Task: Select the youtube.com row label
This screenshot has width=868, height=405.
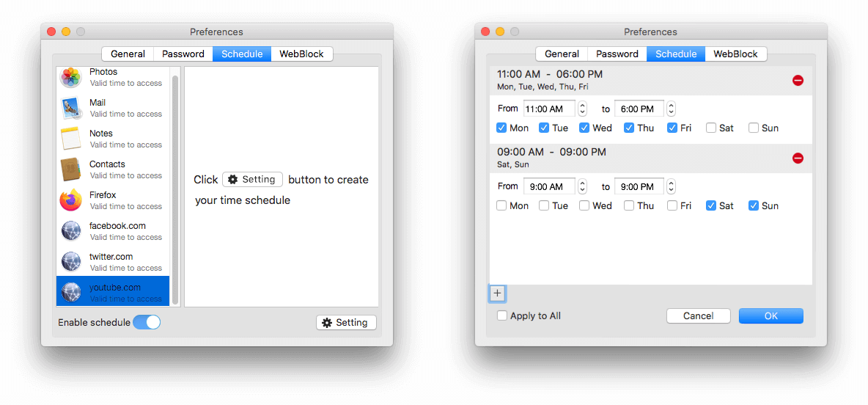Action: 115,288
